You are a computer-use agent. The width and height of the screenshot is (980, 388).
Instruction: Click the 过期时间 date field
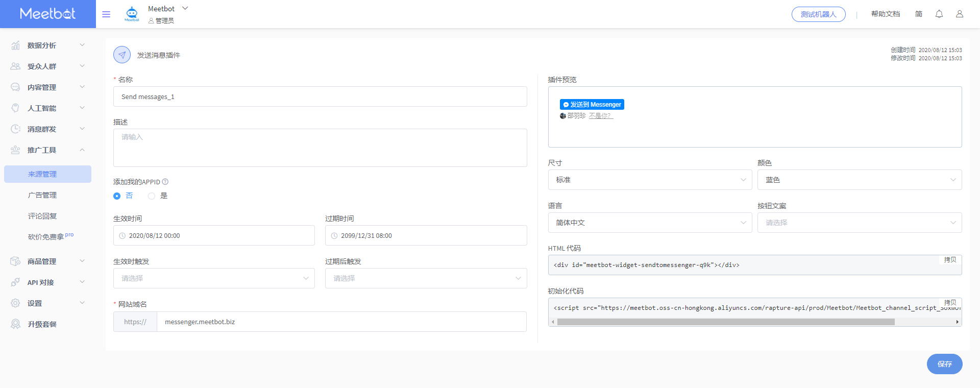[x=426, y=235]
